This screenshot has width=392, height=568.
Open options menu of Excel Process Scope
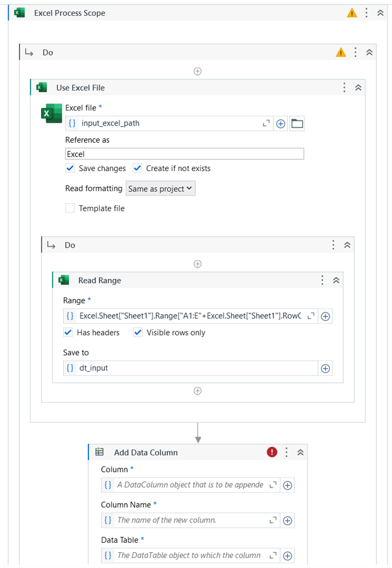[367, 13]
